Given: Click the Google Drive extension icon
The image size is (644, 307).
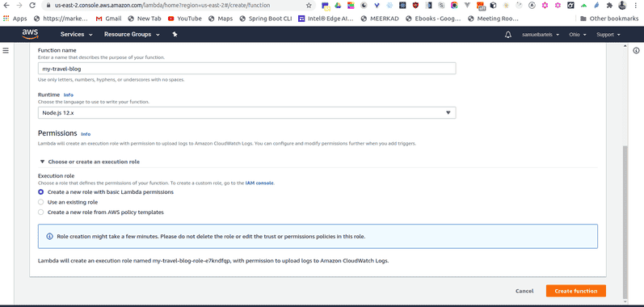Looking at the screenshot, I should click(x=338, y=6).
